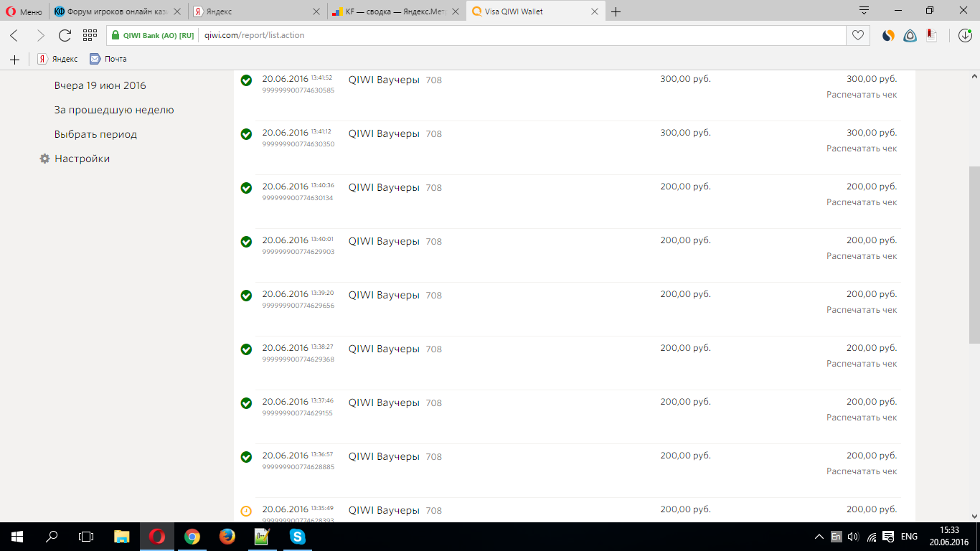Open QIWI Ваучеры entry at 13:41:12
Screen dimensions: 980x551
pos(384,133)
